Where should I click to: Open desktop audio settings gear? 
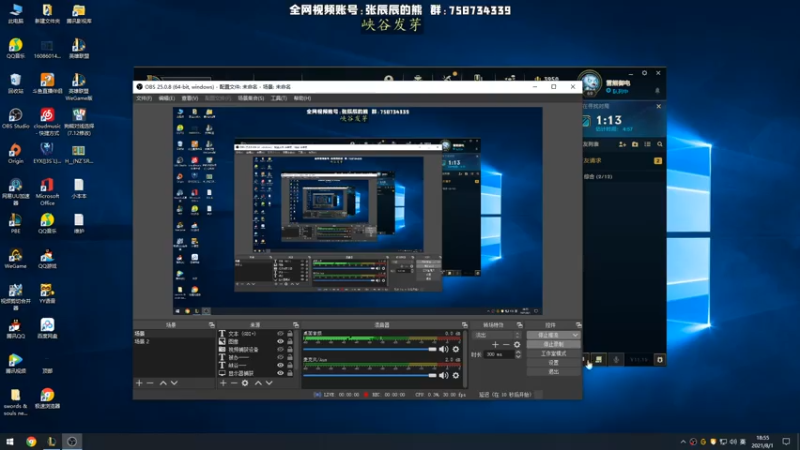tap(456, 349)
